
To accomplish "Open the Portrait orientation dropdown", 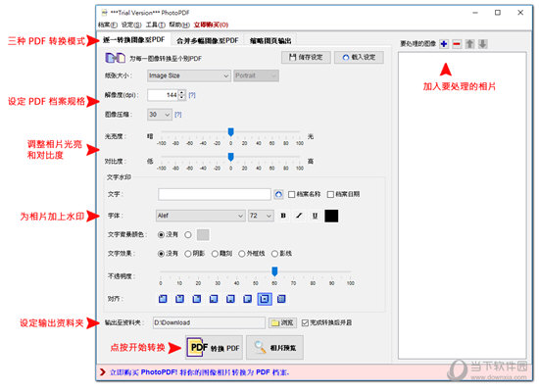I will coord(256,75).
